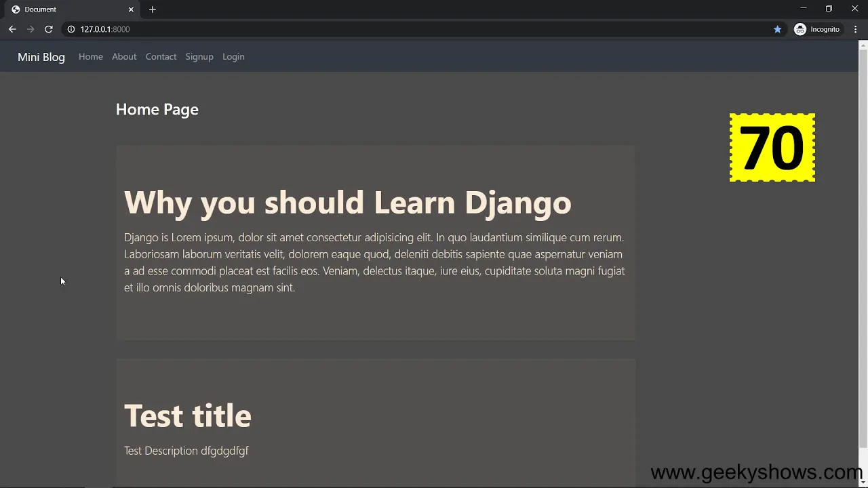Click the Test title post heading
The image size is (868, 488).
(188, 415)
